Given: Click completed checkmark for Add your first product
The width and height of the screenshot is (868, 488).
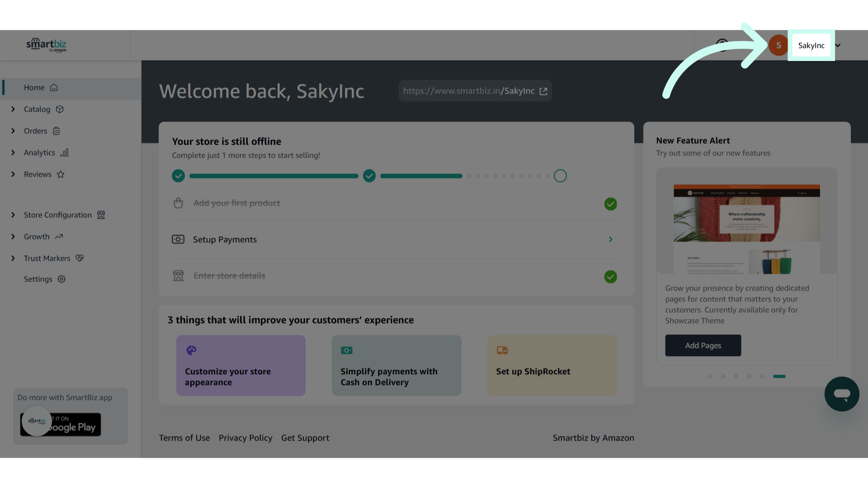Looking at the screenshot, I should pyautogui.click(x=610, y=204).
